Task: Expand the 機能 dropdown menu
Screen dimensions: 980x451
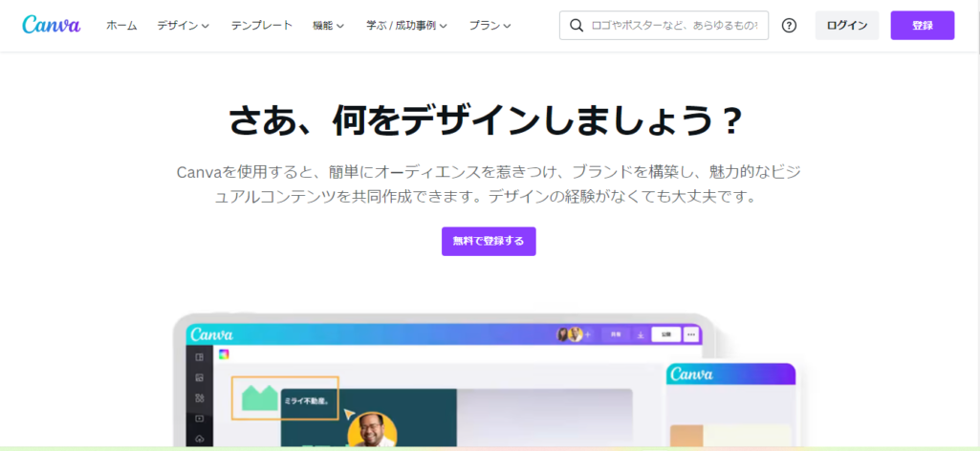Action: click(328, 26)
